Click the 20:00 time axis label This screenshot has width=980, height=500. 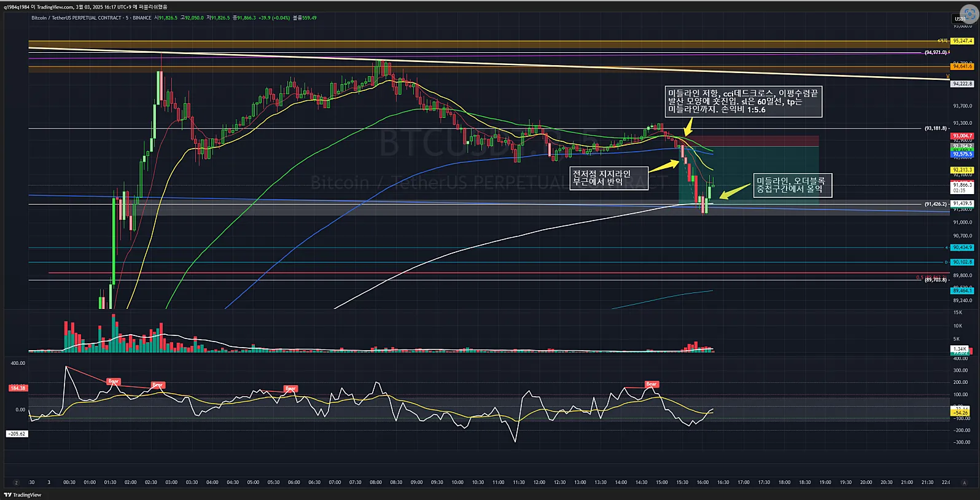pyautogui.click(x=866, y=482)
